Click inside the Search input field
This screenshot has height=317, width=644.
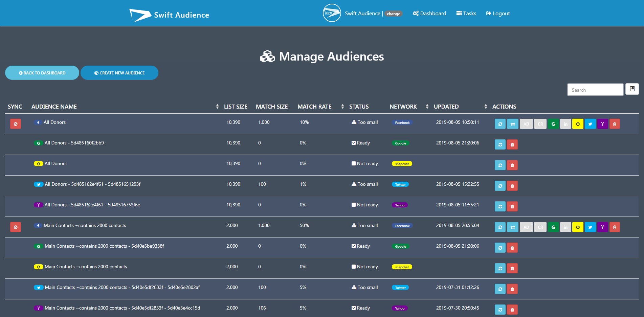[595, 89]
